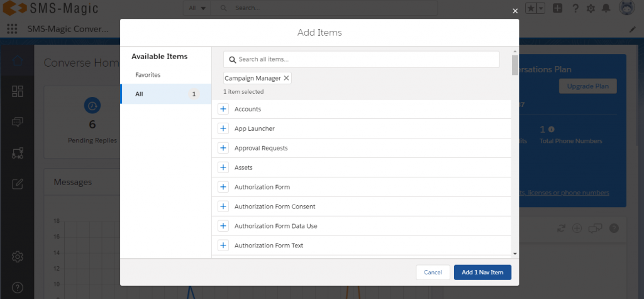This screenshot has height=299, width=644.
Task: Open the conversations sidebar icon
Action: point(17,121)
